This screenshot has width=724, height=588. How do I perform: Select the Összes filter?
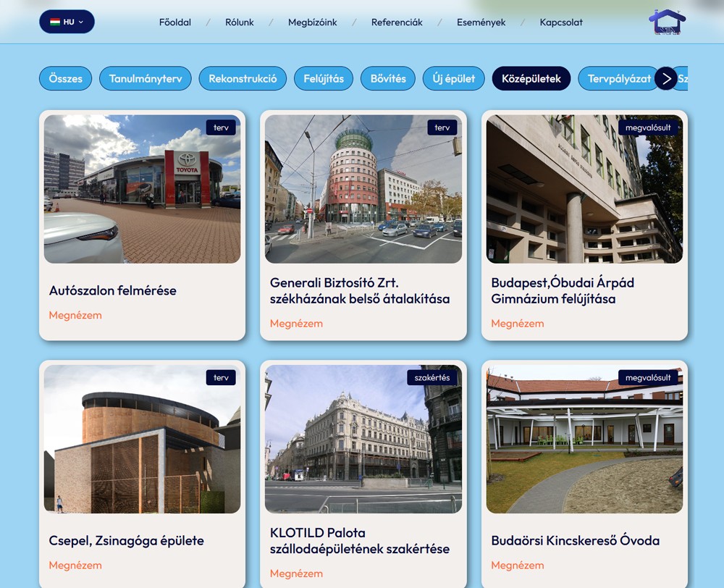[x=66, y=78]
